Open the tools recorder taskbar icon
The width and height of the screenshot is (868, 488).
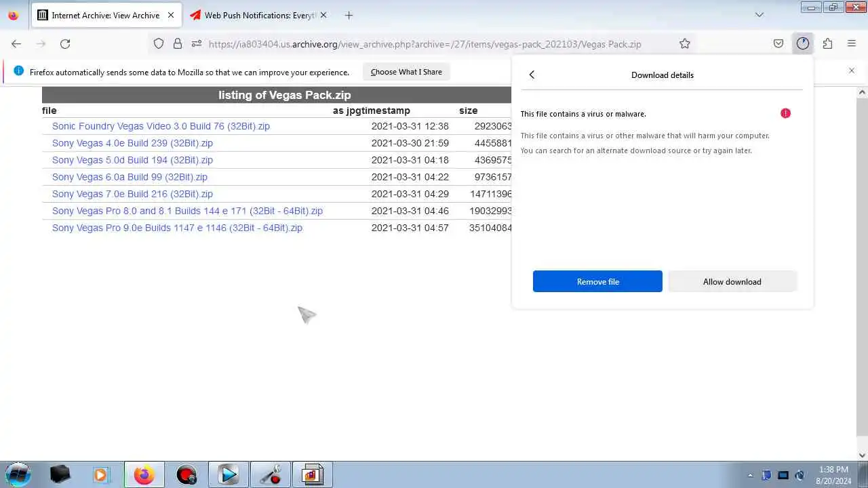[271, 474]
